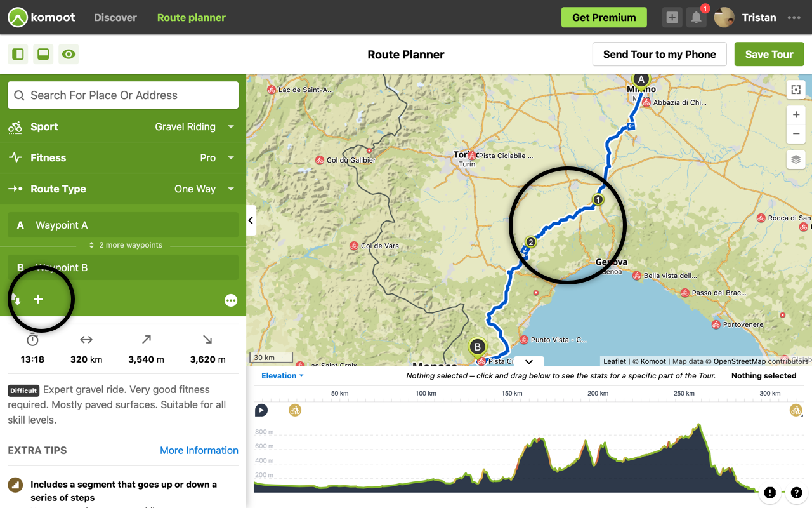Click the Route Type arrow icon
Viewport: 812px width, 508px height.
tap(15, 189)
